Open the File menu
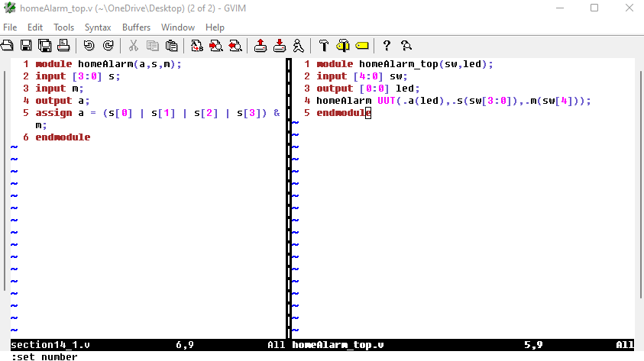 (10, 27)
